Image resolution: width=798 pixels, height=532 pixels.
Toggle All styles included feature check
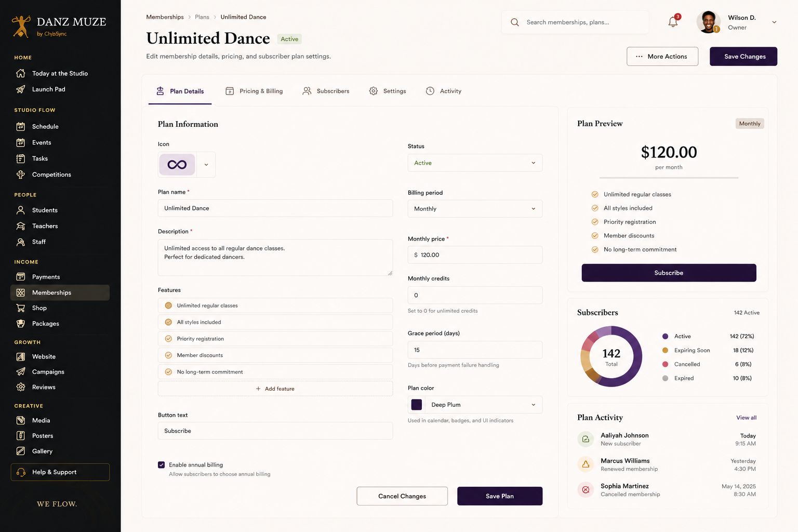pos(168,322)
